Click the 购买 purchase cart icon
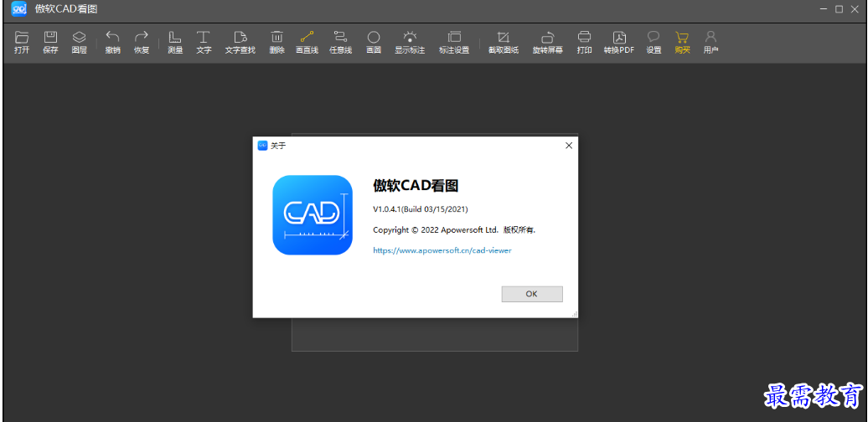 (x=682, y=43)
